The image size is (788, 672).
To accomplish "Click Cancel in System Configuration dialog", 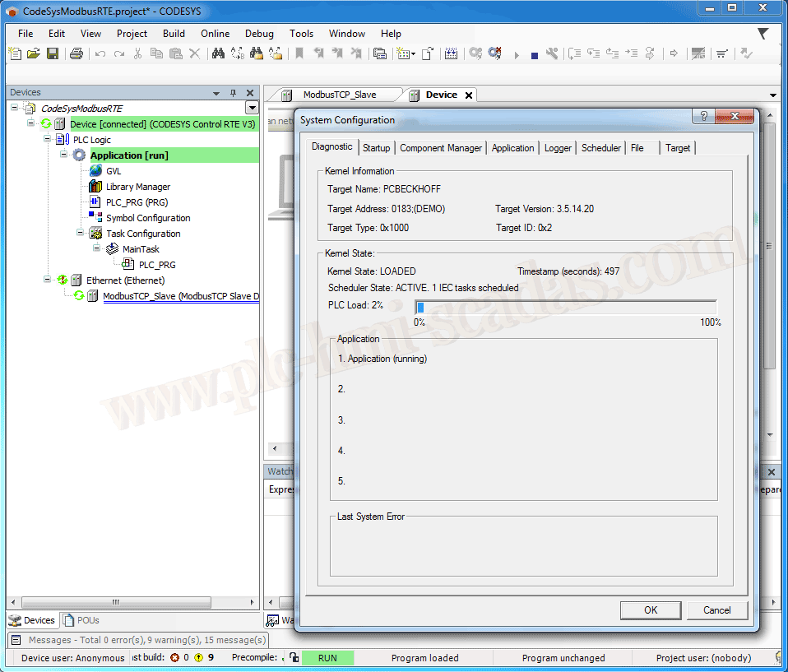I will point(716,610).
